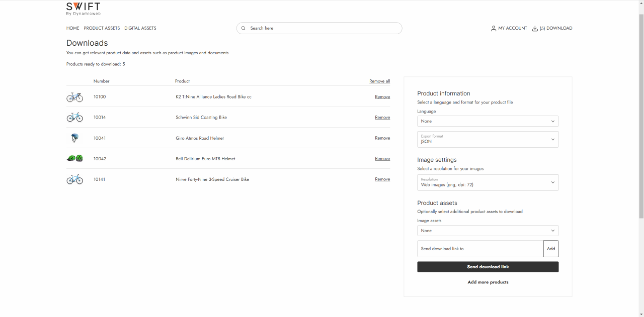This screenshot has height=317, width=644.
Task: Expand the Resolution dropdown
Action: point(488,182)
